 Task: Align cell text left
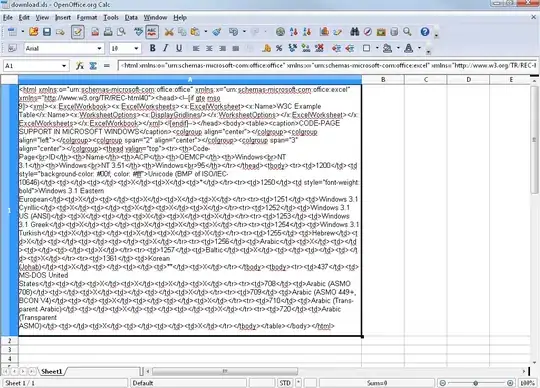point(196,48)
